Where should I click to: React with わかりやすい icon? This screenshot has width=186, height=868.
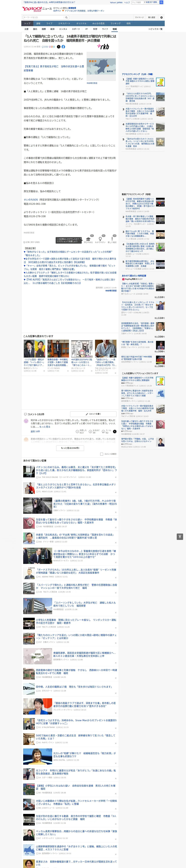pyautogui.click(x=100, y=239)
